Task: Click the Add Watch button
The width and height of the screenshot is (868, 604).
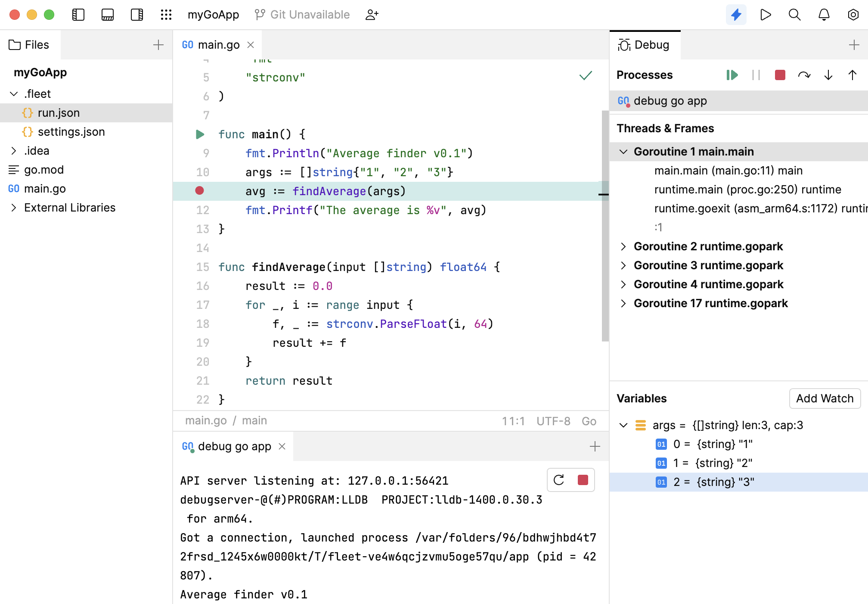Action: pyautogui.click(x=825, y=399)
